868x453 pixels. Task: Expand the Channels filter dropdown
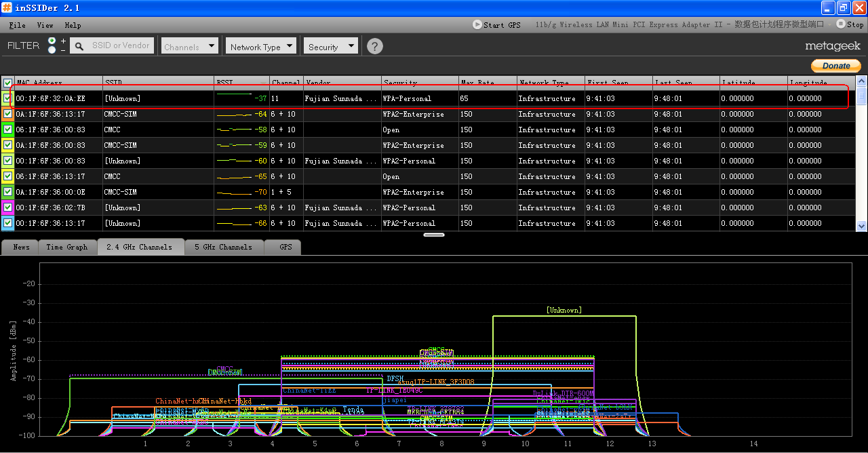[x=189, y=46]
